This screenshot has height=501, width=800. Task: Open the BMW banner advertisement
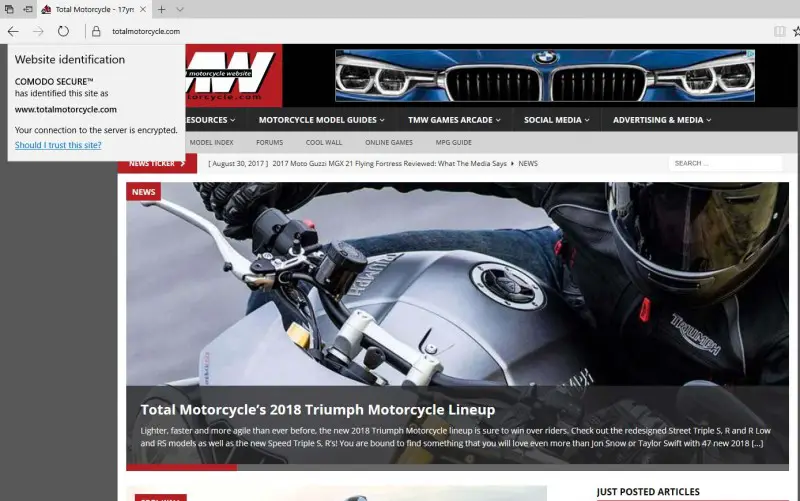tap(544, 76)
